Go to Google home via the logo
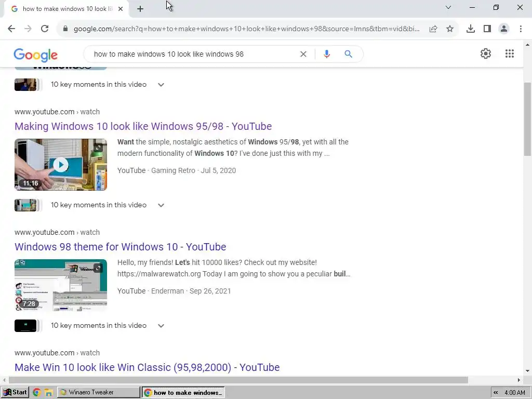 (x=36, y=55)
